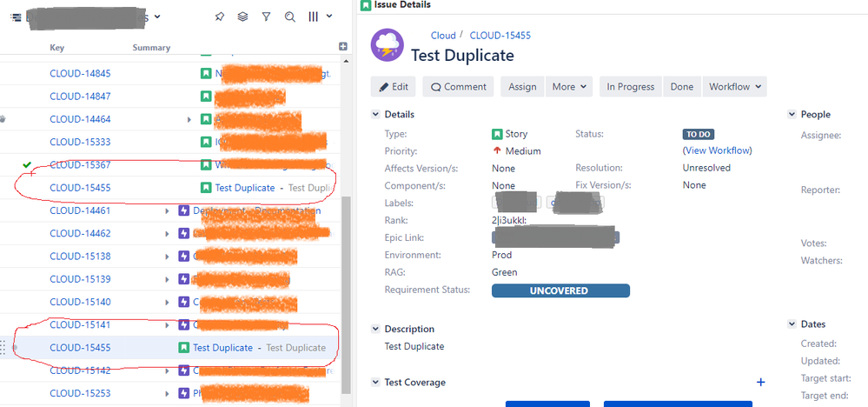Image resolution: width=868 pixels, height=407 pixels.
Task: Click the Key column header
Action: tap(57, 48)
